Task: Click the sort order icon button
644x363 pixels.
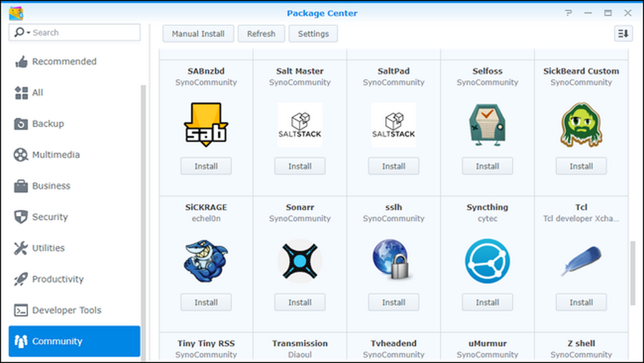Action: [x=623, y=34]
